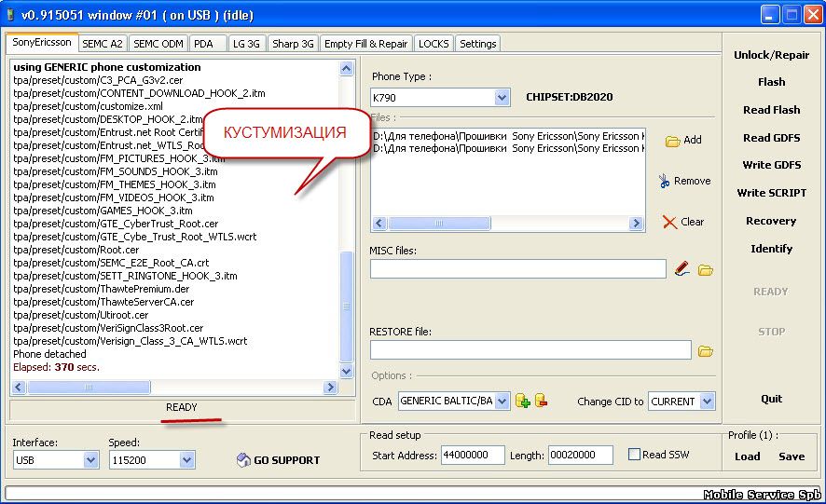This screenshot has width=826, height=504.
Task: Click log line Elapsed: 370 secs.
Action: click(x=56, y=367)
